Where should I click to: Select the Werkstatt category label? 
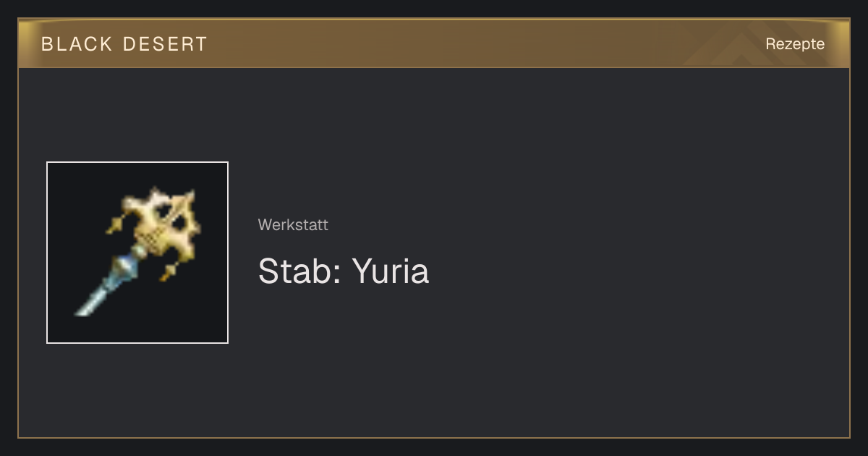[293, 225]
